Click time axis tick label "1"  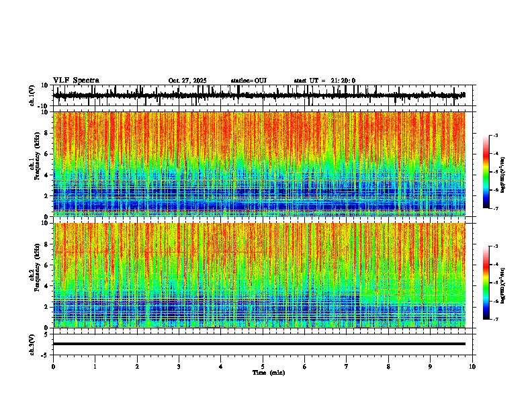95,367
